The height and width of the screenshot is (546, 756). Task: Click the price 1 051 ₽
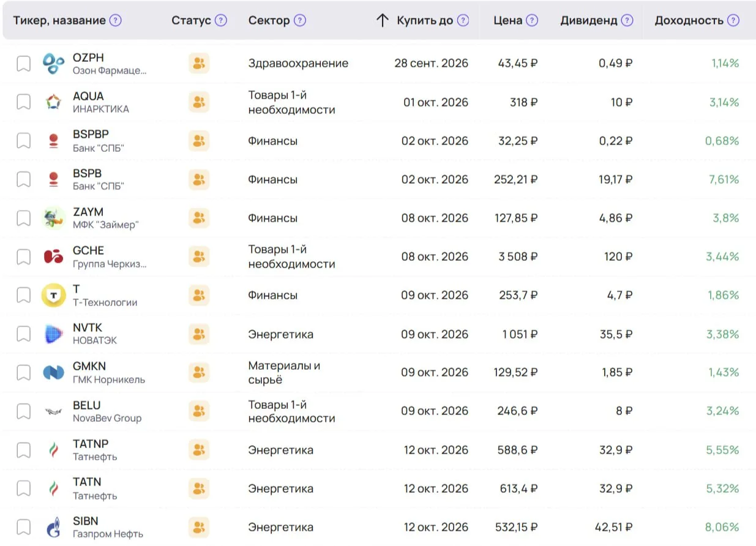[x=520, y=334]
